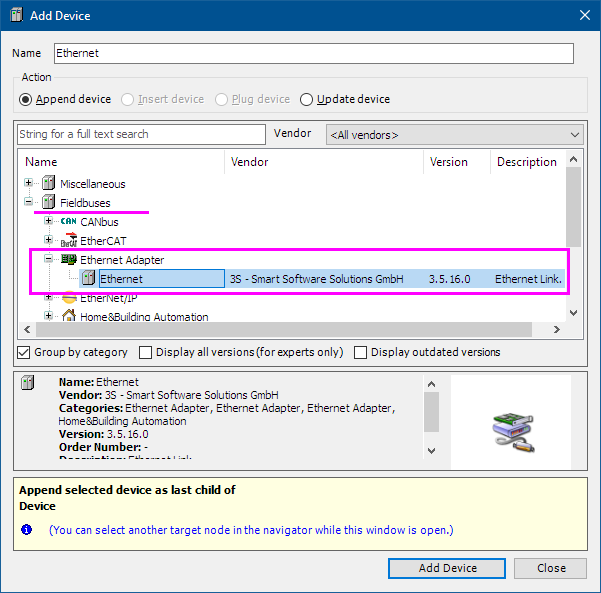Click device list scroll left arrow
Screen dimensions: 601x593
point(27,329)
